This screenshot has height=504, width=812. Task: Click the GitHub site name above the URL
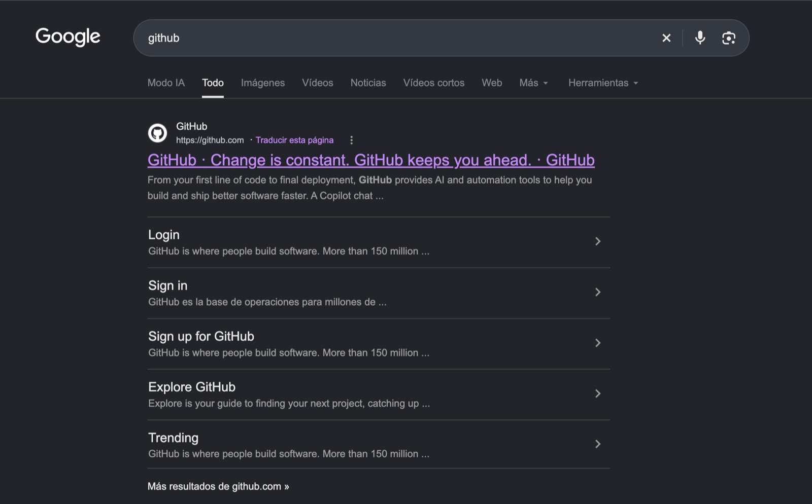pos(191,126)
